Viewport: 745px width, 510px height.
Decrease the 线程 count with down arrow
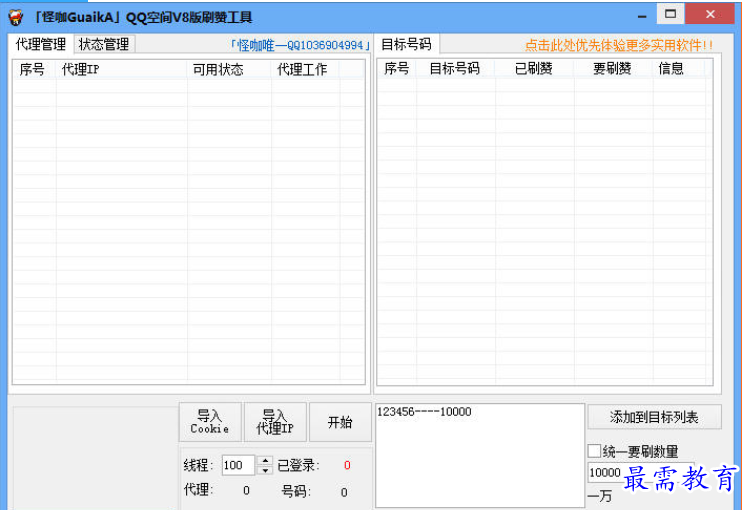click(265, 470)
